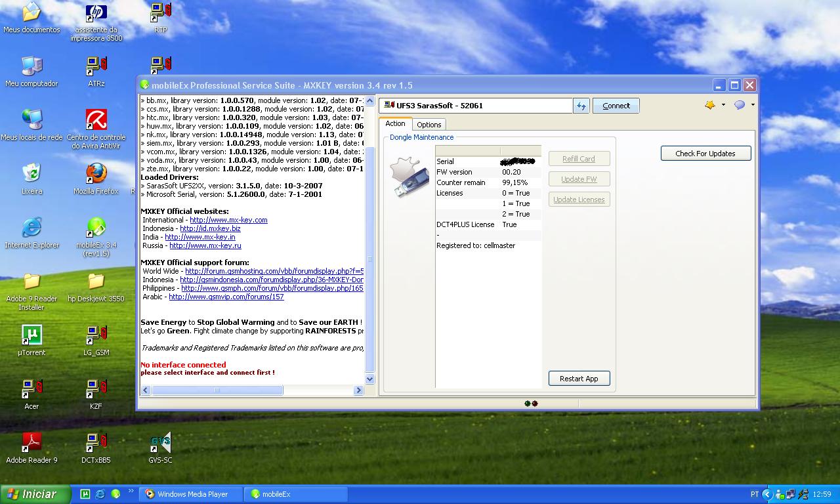Screen dimensions: 840x504
Task: Click the yellow star favorites icon
Action: [710, 105]
